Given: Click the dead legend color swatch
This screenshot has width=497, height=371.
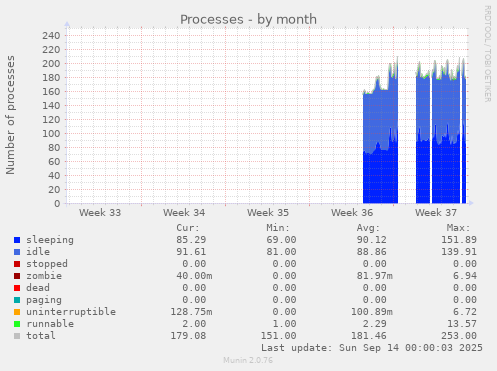Looking at the screenshot, I should [x=17, y=288].
